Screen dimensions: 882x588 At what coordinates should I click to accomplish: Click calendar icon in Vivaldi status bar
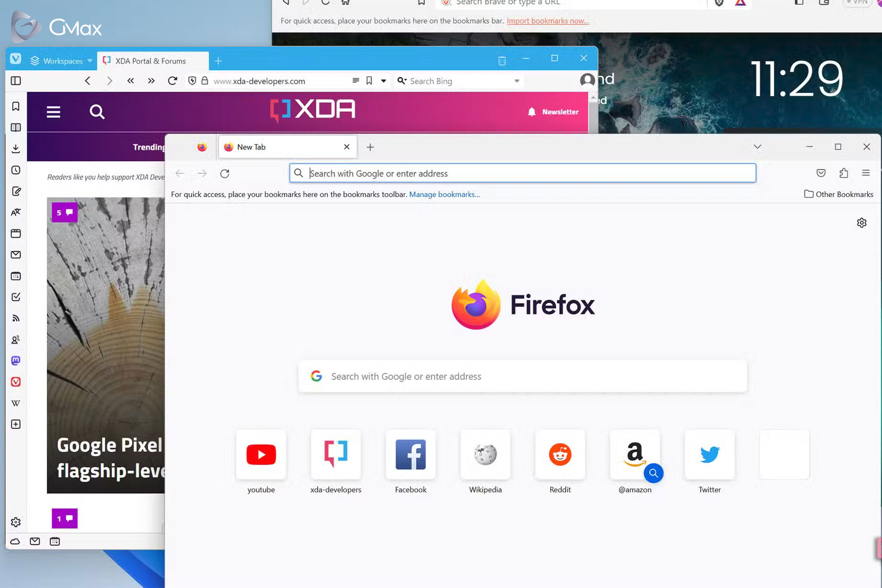pyautogui.click(x=55, y=541)
